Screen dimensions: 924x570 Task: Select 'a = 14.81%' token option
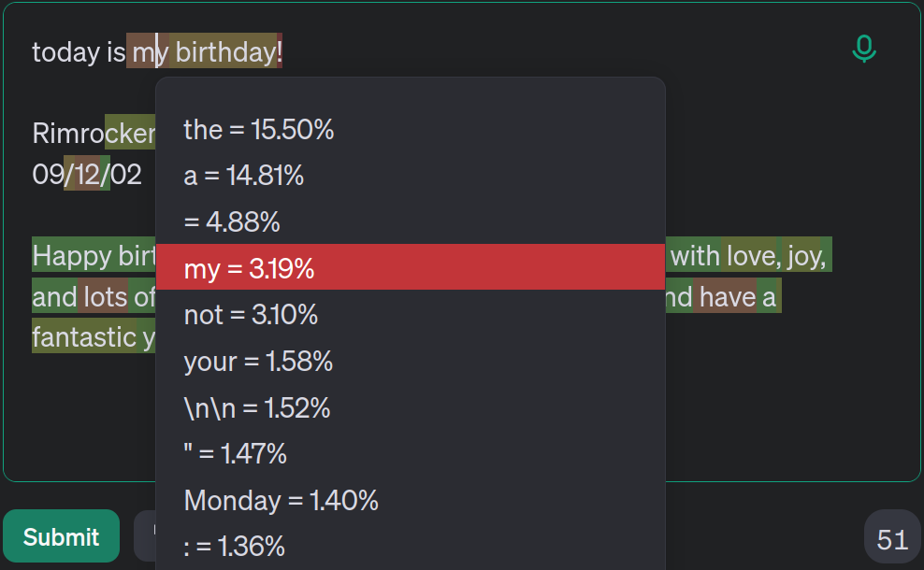pyautogui.click(x=411, y=176)
